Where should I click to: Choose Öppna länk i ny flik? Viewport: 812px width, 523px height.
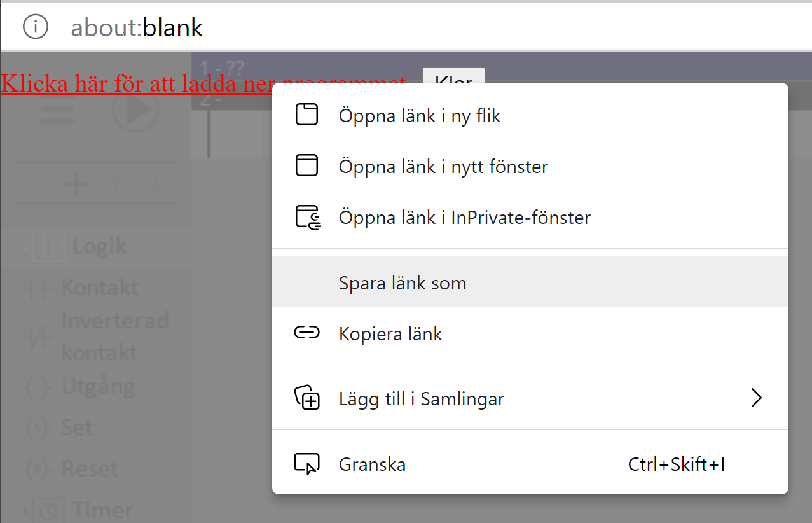click(420, 116)
